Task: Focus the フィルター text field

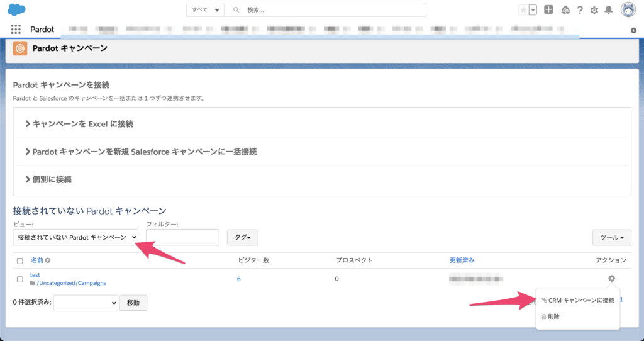Action: (182, 237)
